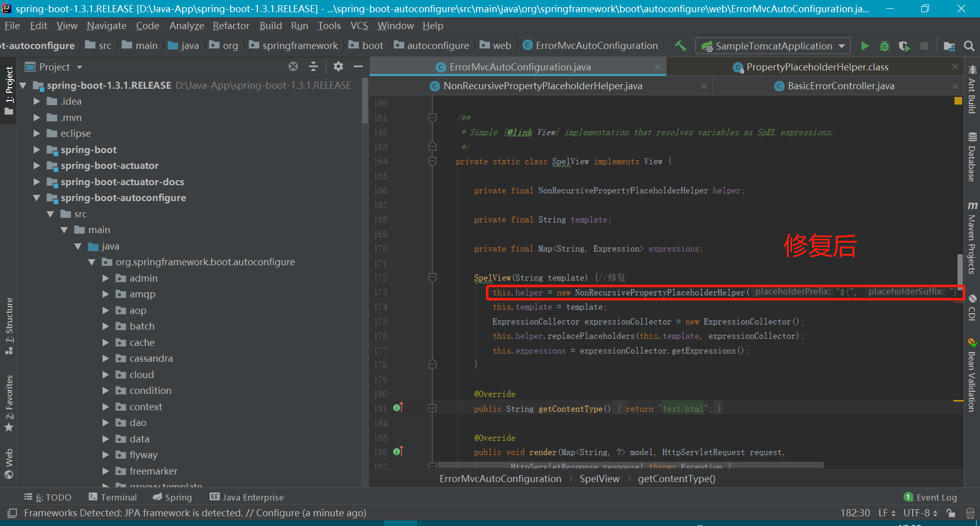
Task: Click the Build project hammer icon
Action: (x=680, y=45)
